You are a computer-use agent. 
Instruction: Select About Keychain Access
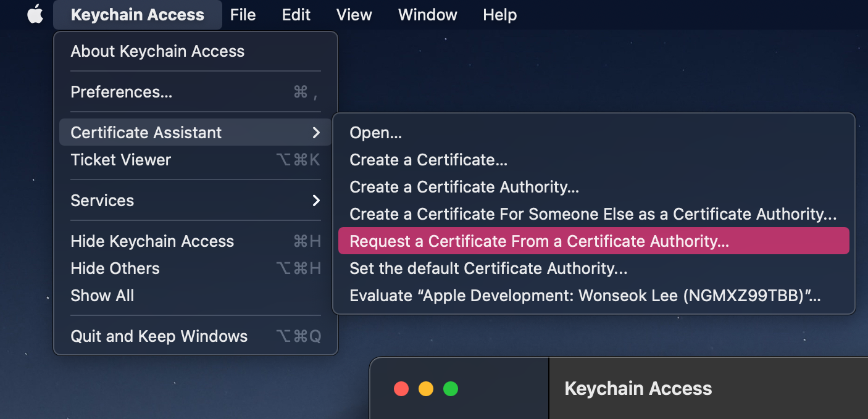(196, 51)
